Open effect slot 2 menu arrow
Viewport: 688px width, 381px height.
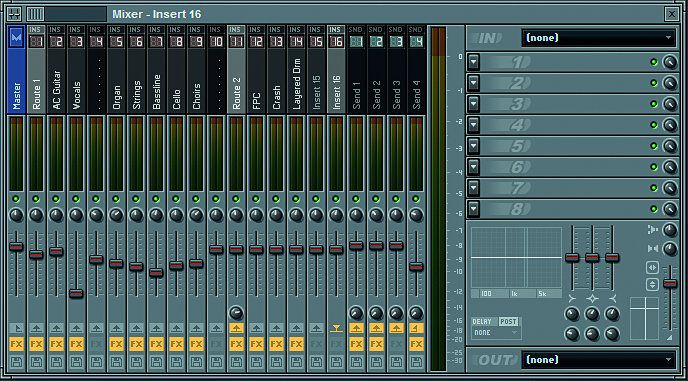(x=473, y=83)
